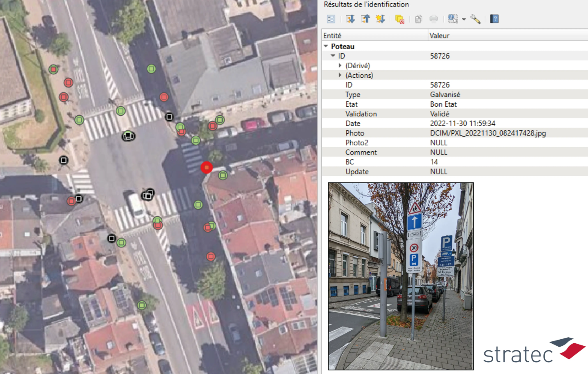The height and width of the screenshot is (374, 588).
Task: Open Identify Settings wrench icon
Action: (x=475, y=19)
